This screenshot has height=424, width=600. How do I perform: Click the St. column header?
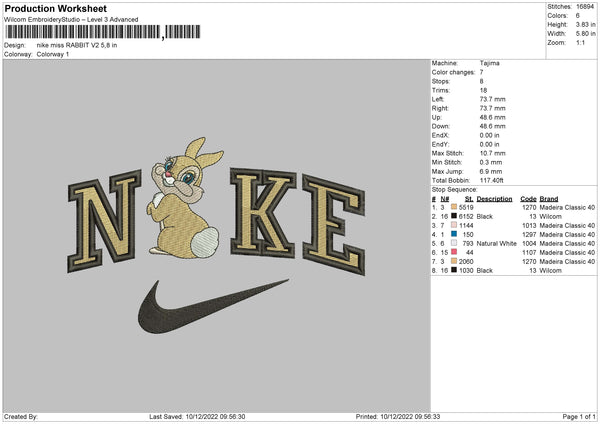point(469,199)
